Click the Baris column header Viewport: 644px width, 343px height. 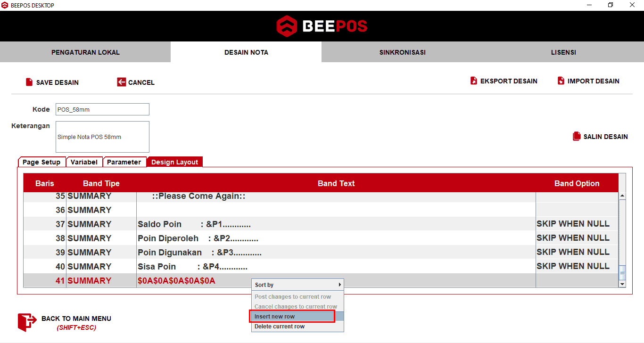coord(45,183)
